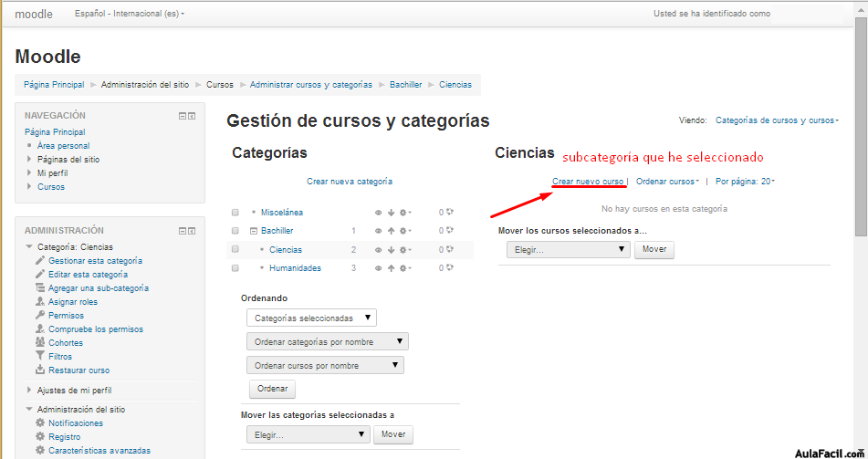Click course count icon in Humanidades row
868x459 pixels.
coord(450,268)
